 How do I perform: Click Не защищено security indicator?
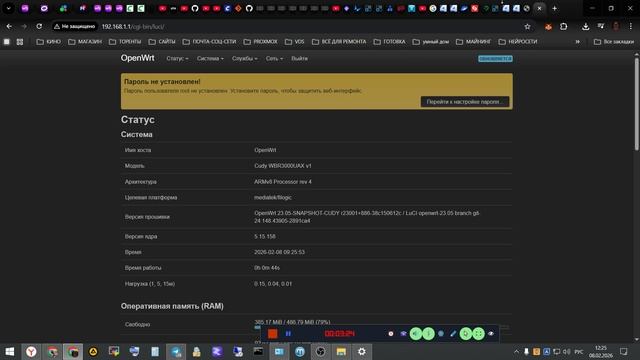[x=75, y=27]
